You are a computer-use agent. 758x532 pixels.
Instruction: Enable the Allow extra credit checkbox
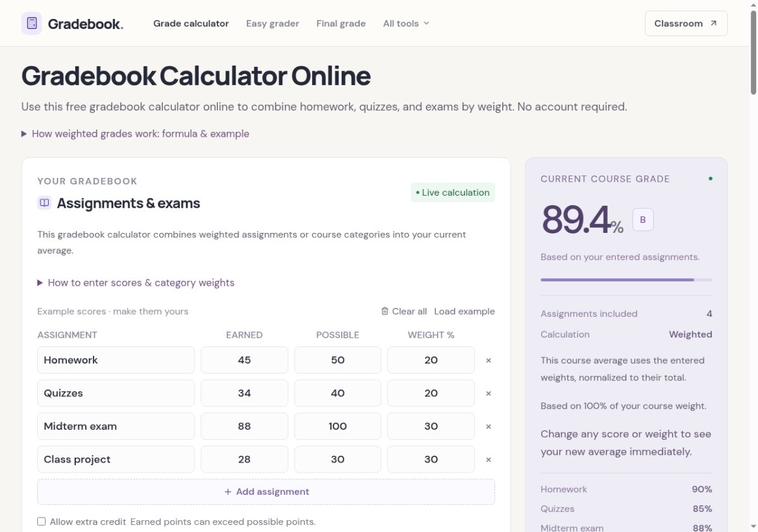pyautogui.click(x=42, y=521)
